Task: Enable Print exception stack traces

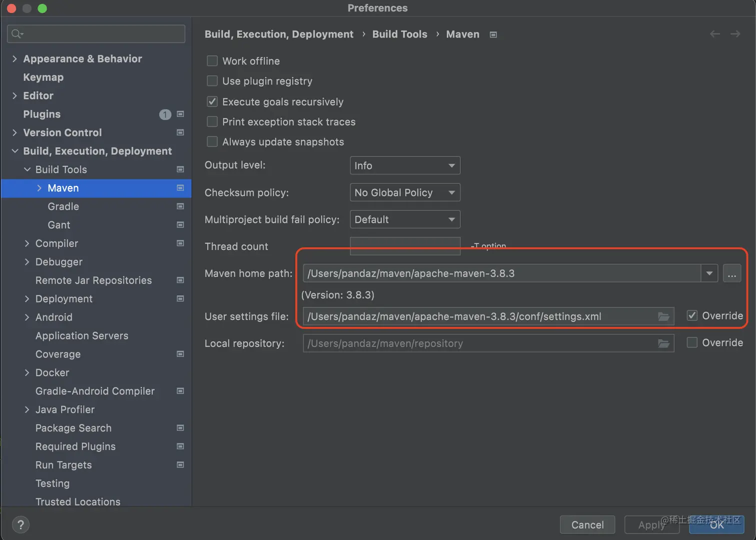Action: (212, 121)
